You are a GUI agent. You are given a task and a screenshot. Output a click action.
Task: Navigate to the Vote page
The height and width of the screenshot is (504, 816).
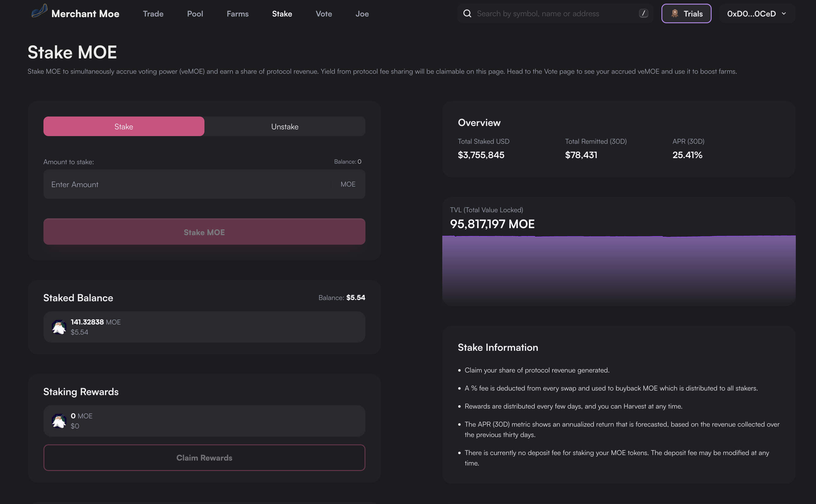tap(324, 14)
